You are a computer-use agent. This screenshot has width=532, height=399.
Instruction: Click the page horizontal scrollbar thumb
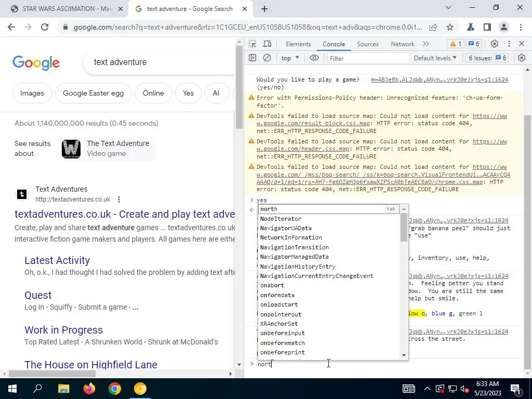pyautogui.click(x=52, y=374)
